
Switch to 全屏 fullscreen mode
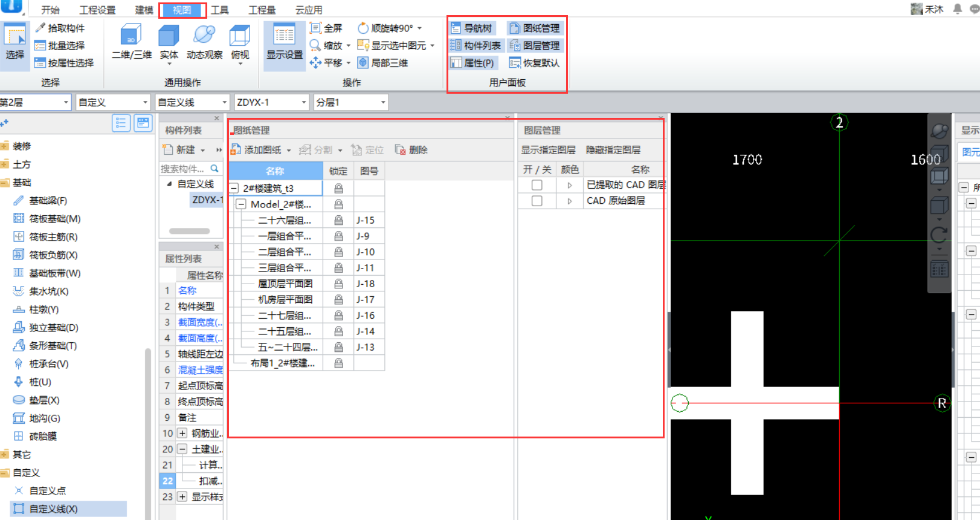point(326,28)
